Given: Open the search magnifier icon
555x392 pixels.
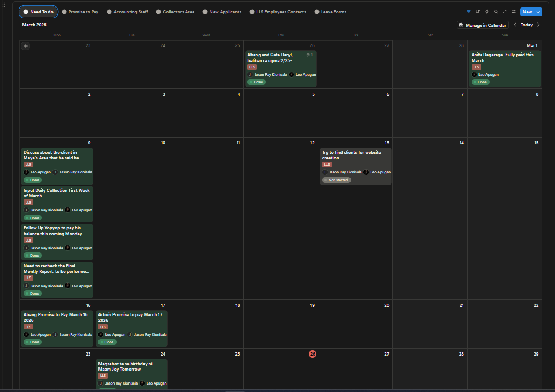Looking at the screenshot, I should coord(496,12).
